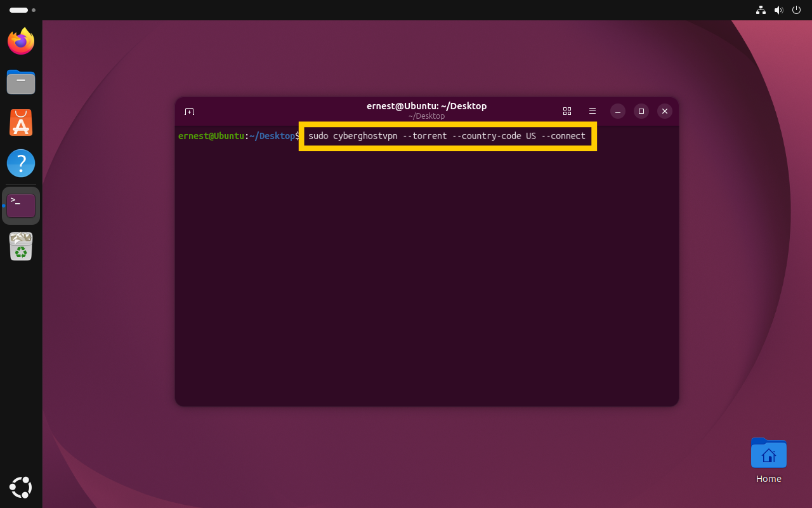Select the ernest@Ubuntu prompt text
812x508 pixels.
pyautogui.click(x=211, y=136)
